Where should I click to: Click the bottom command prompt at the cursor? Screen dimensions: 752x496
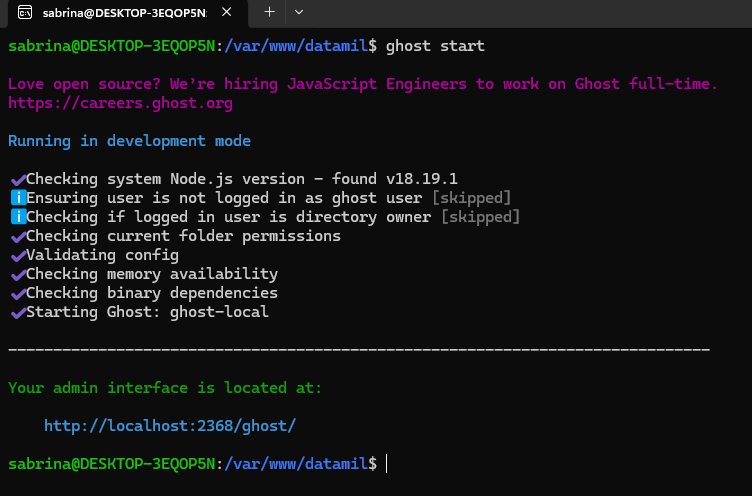click(387, 464)
